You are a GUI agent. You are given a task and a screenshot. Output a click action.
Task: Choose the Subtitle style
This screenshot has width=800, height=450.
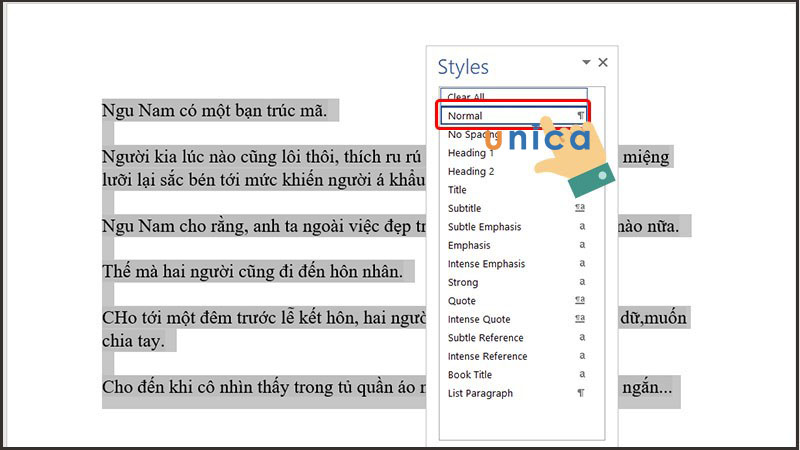513,208
